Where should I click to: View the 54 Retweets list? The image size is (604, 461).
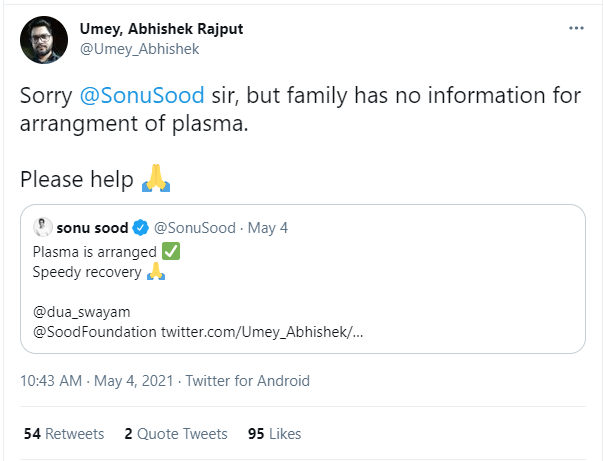63,434
